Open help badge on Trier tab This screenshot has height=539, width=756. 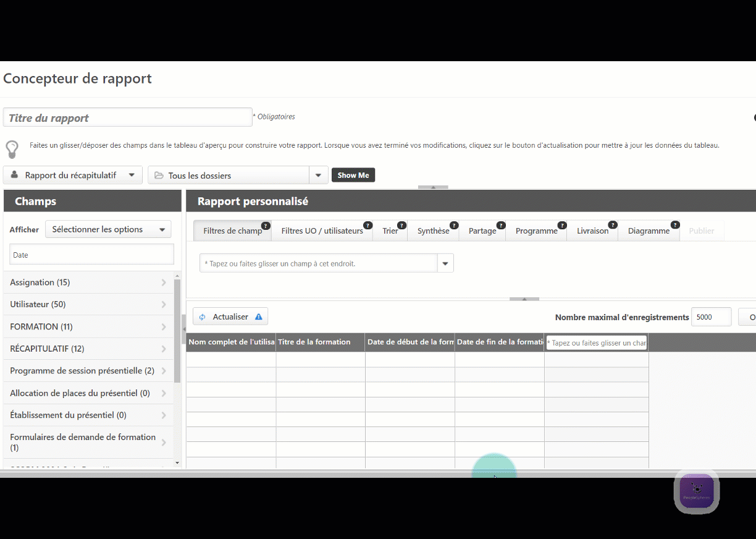point(401,226)
